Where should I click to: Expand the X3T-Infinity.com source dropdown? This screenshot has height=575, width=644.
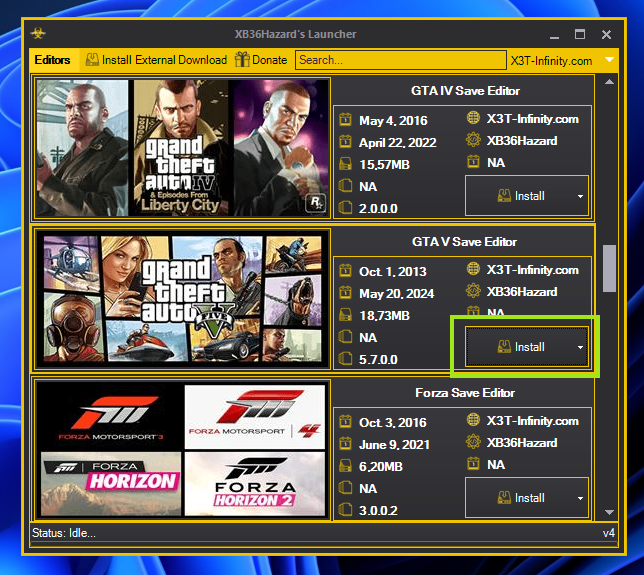click(610, 60)
